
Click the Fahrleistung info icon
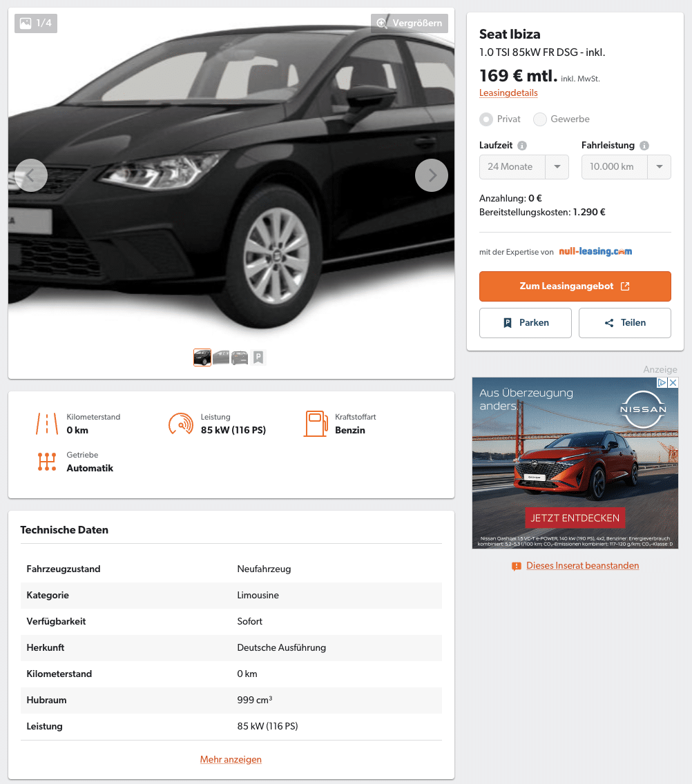click(x=644, y=146)
